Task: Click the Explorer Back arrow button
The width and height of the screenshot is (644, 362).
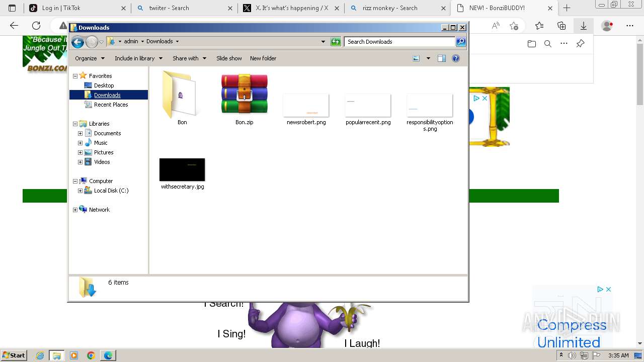Action: 77,42
